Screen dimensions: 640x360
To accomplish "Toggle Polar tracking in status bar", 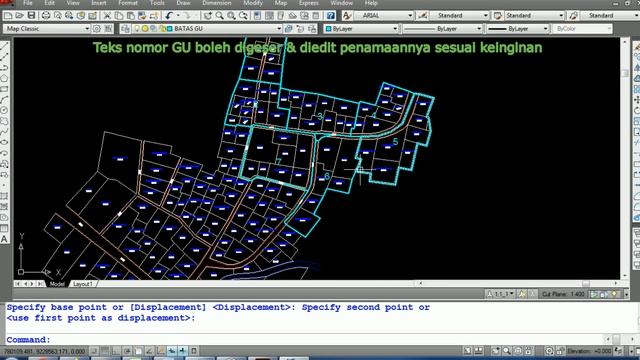I will (127, 351).
